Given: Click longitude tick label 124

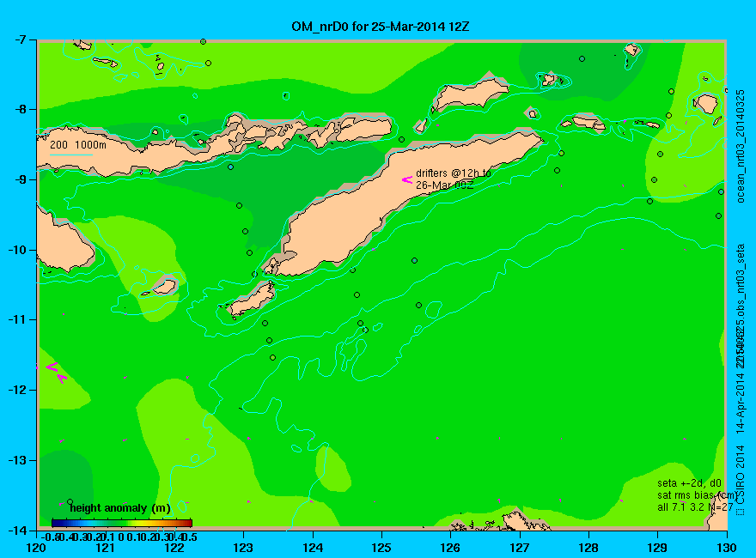Looking at the screenshot, I should pyautogui.click(x=313, y=548).
